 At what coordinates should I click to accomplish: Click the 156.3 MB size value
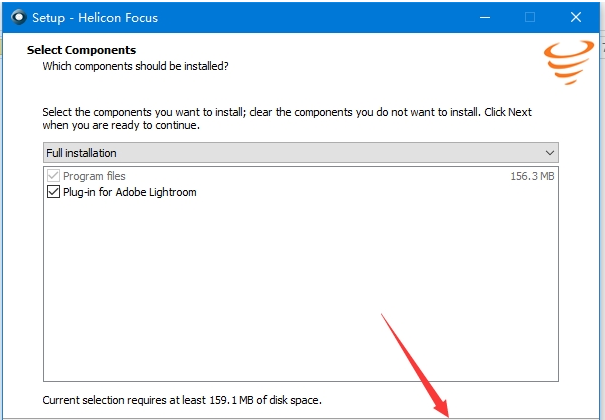point(532,176)
